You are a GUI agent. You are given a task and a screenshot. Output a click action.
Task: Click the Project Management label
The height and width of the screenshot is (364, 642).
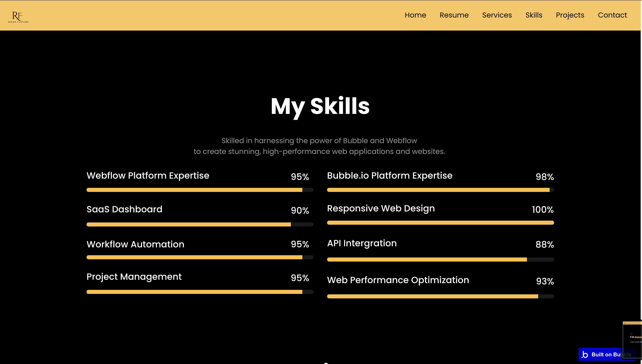(x=134, y=277)
